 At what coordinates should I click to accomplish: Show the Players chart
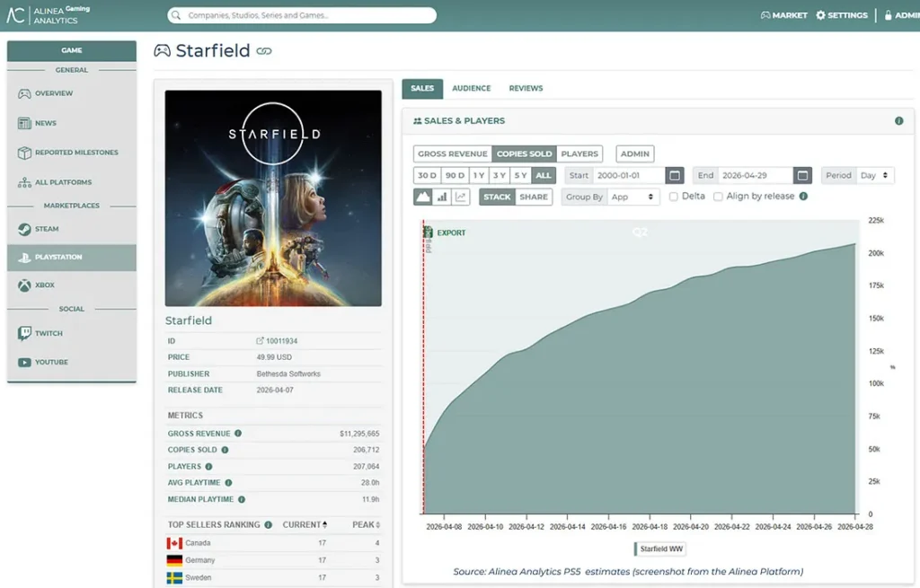coord(579,154)
